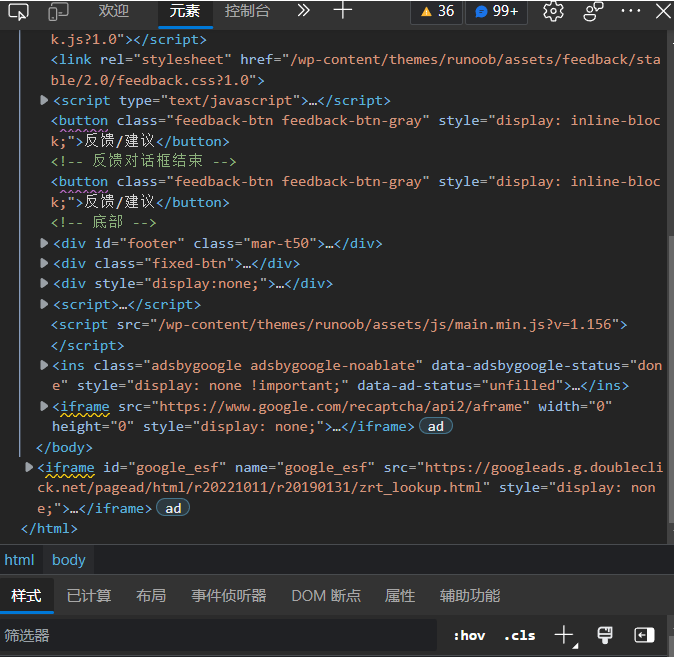Screen dimensions: 674x657
Task: Expand the div class="fixed-btn" node
Action: pos(44,264)
